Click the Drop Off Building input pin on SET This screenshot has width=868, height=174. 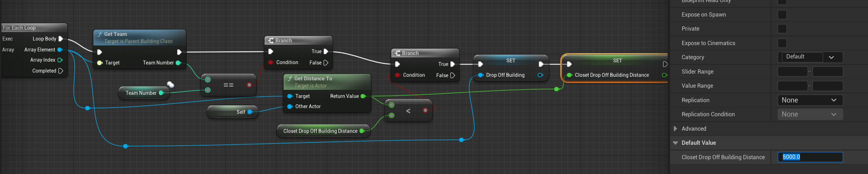[x=481, y=75]
